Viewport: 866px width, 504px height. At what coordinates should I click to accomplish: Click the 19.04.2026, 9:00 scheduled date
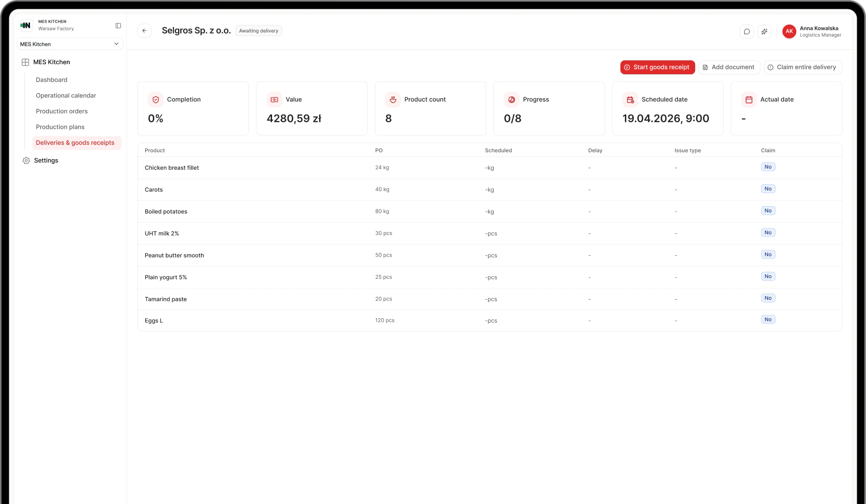666,119
